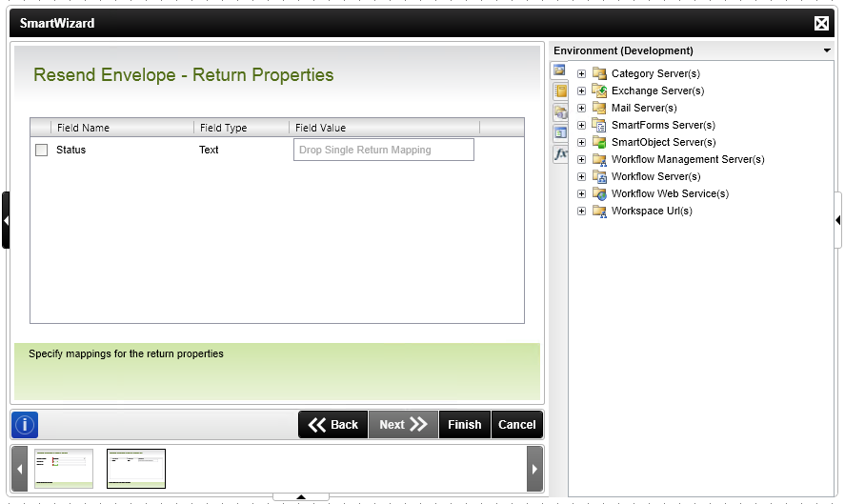Move wizard step thumbnails to the left
Screen dimensions: 845x504
tap(19, 469)
